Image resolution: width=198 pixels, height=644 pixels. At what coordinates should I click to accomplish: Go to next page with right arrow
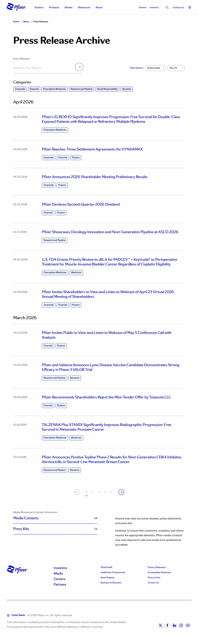(121, 492)
